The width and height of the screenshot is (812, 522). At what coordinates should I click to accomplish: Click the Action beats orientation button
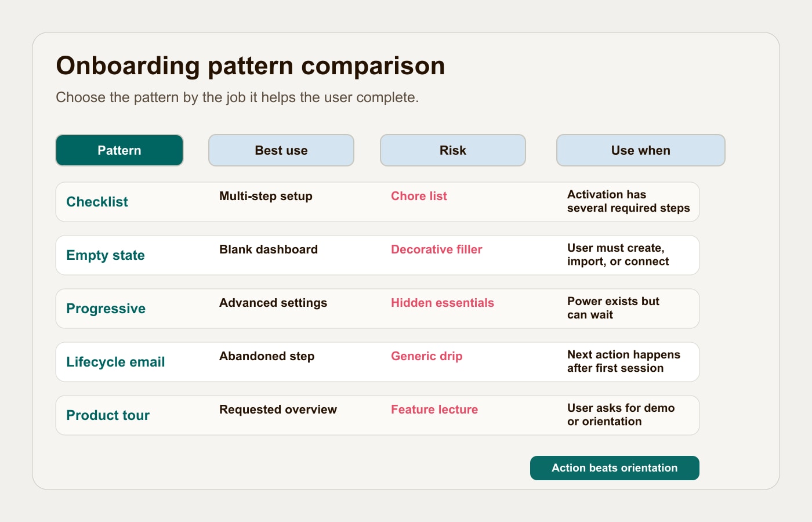[615, 468]
